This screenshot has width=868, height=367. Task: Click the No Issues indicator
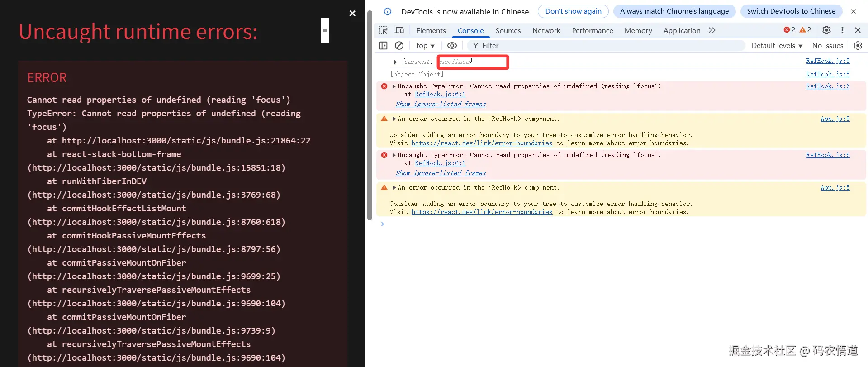828,46
